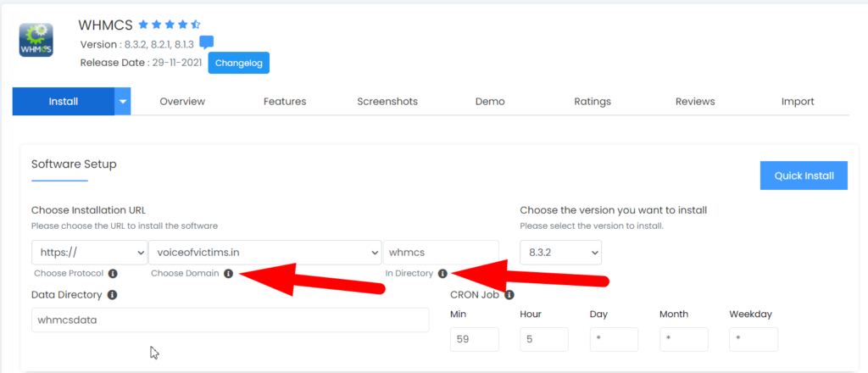The width and height of the screenshot is (868, 373).
Task: Click the star rating next to WHMCS
Action: pyautogui.click(x=170, y=25)
